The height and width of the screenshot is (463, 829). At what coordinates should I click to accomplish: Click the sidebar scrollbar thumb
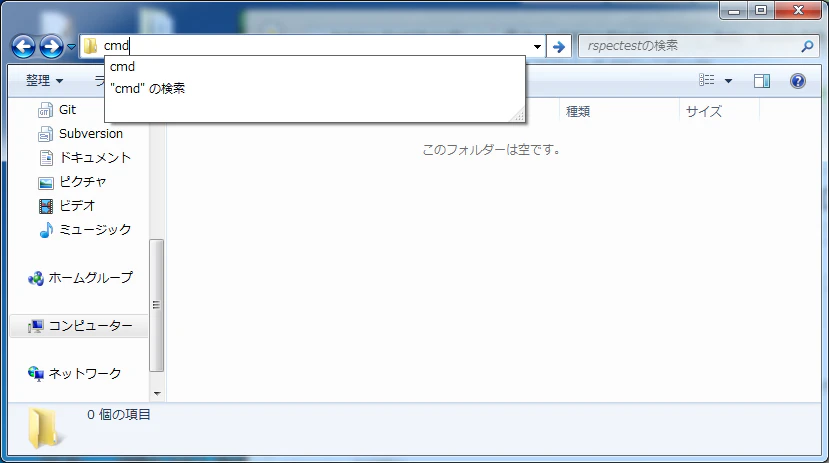pos(156,305)
